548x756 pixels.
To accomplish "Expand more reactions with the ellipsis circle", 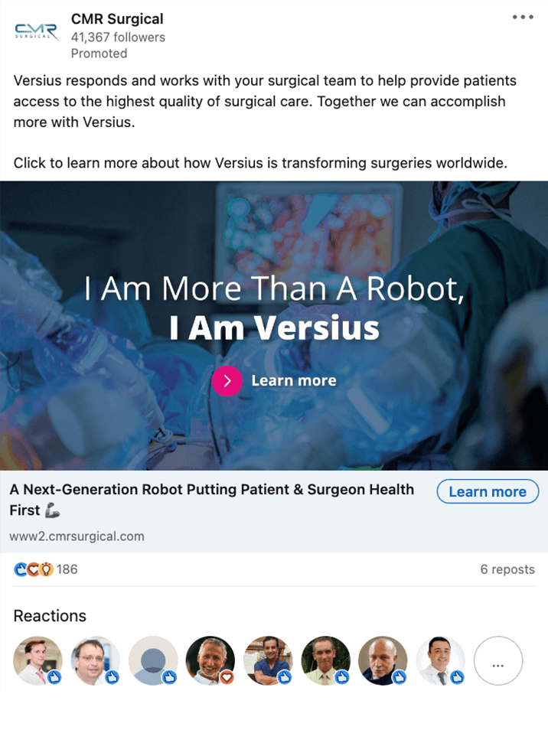I will coord(498,660).
